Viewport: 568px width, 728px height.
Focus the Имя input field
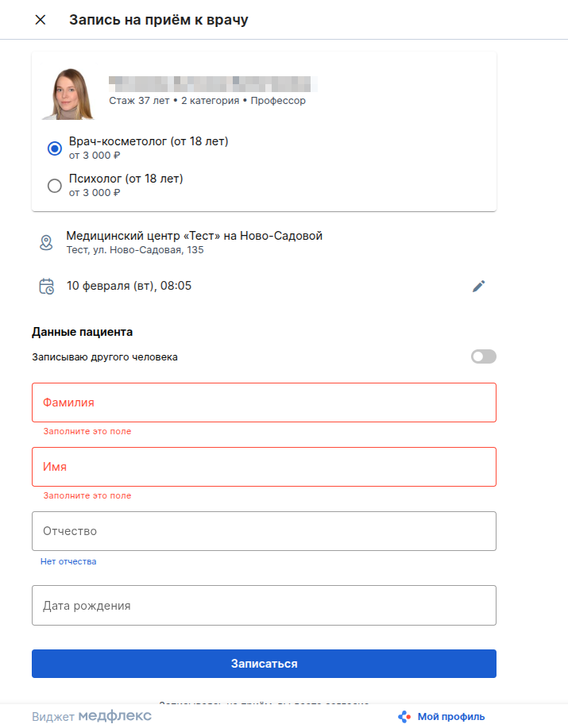coord(264,467)
